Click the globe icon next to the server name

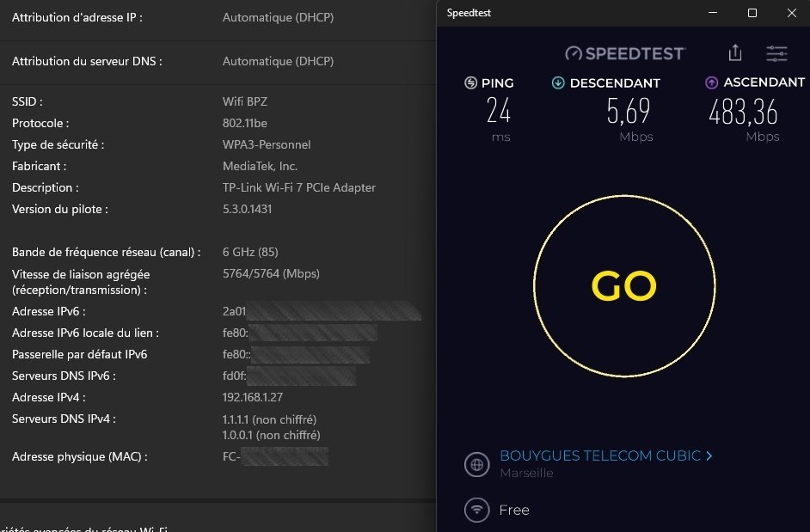[476, 465]
